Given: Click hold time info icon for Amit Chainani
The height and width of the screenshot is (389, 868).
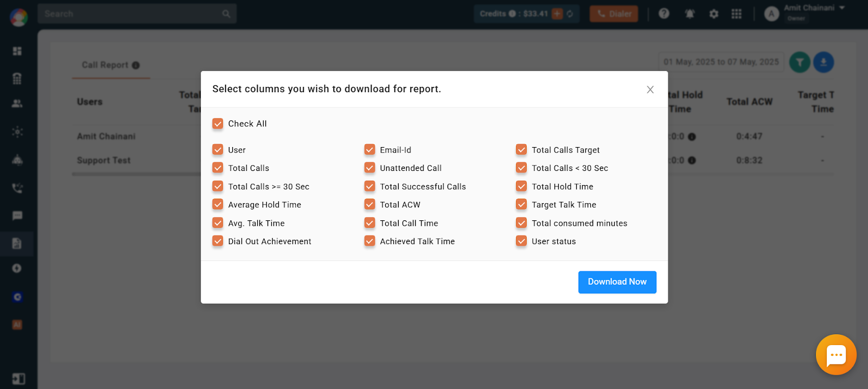Looking at the screenshot, I should [692, 137].
